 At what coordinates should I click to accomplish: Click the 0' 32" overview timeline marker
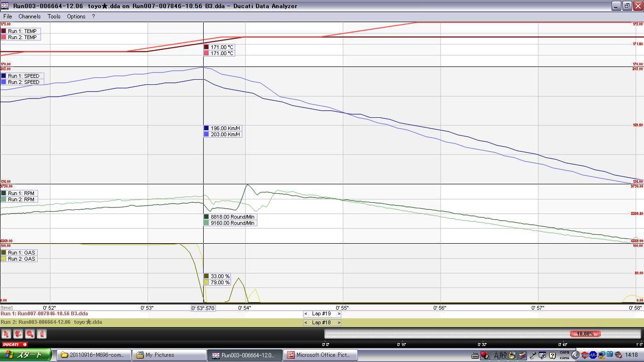[x=481, y=345]
